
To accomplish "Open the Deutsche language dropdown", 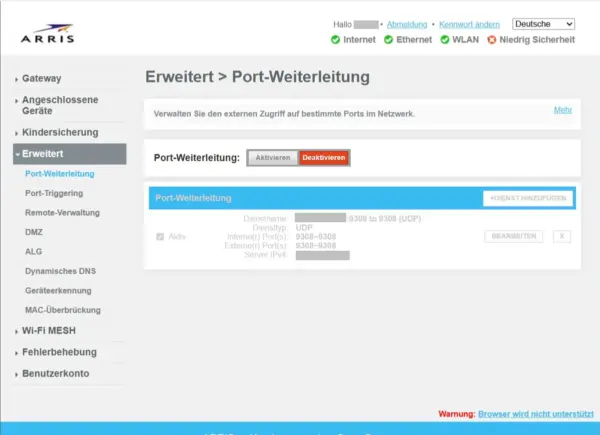I will point(543,24).
